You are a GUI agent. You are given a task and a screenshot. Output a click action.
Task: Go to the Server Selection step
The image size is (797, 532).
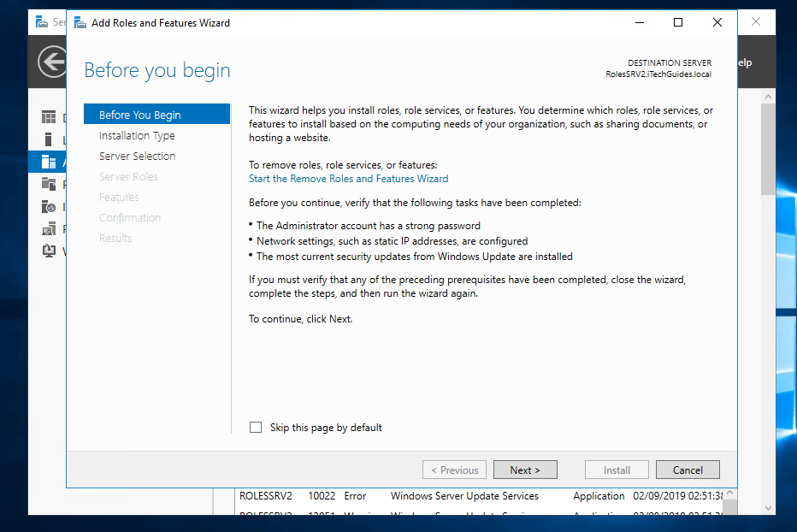tap(137, 156)
